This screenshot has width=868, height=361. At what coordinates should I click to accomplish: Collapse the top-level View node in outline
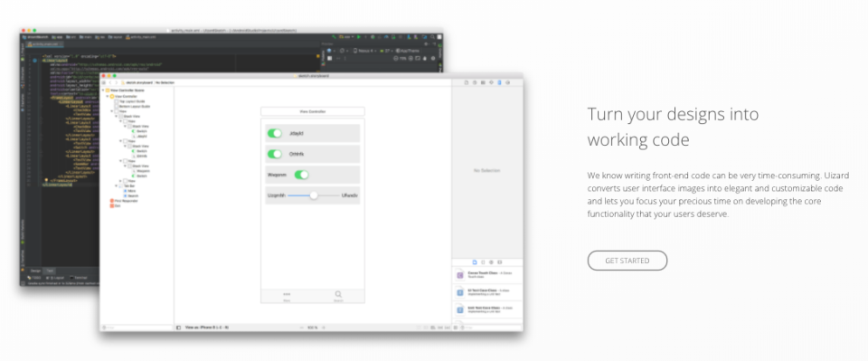[x=112, y=111]
